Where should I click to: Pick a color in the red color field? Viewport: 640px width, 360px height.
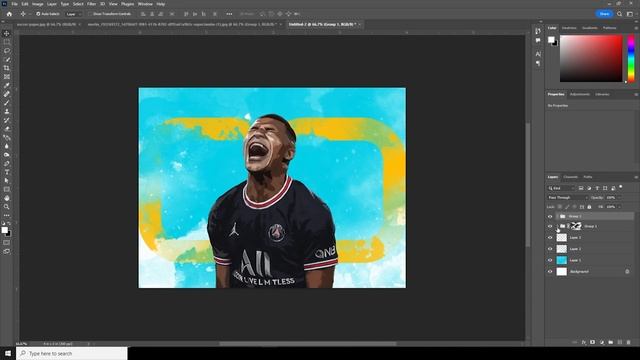[591, 58]
